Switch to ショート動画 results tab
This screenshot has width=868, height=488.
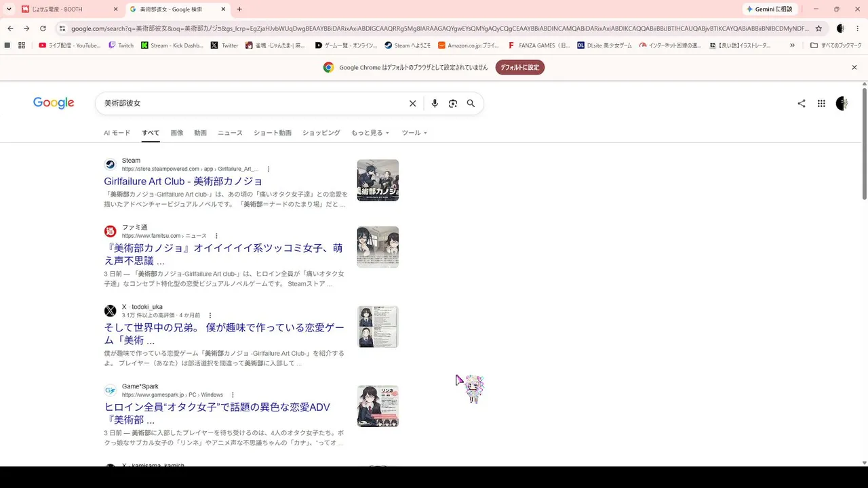[273, 133]
